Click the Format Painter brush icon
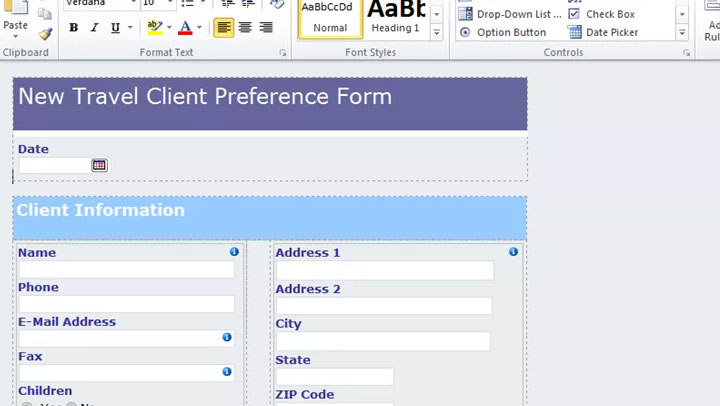 45,34
